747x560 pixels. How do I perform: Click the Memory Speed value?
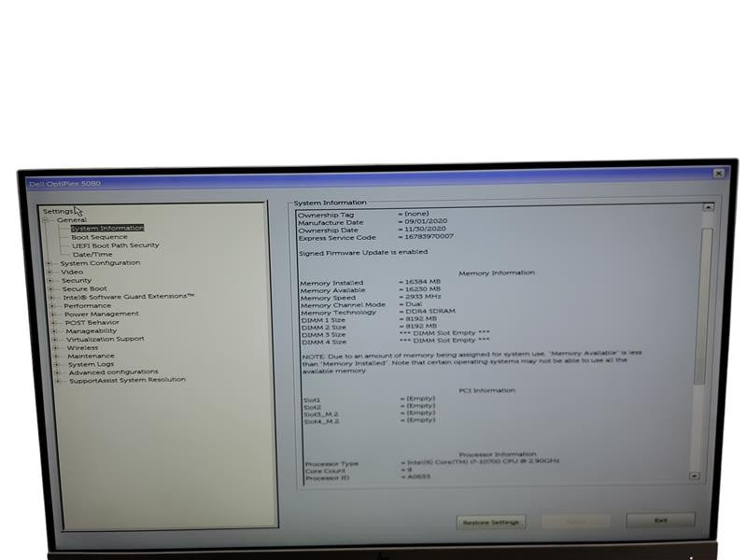tap(423, 296)
